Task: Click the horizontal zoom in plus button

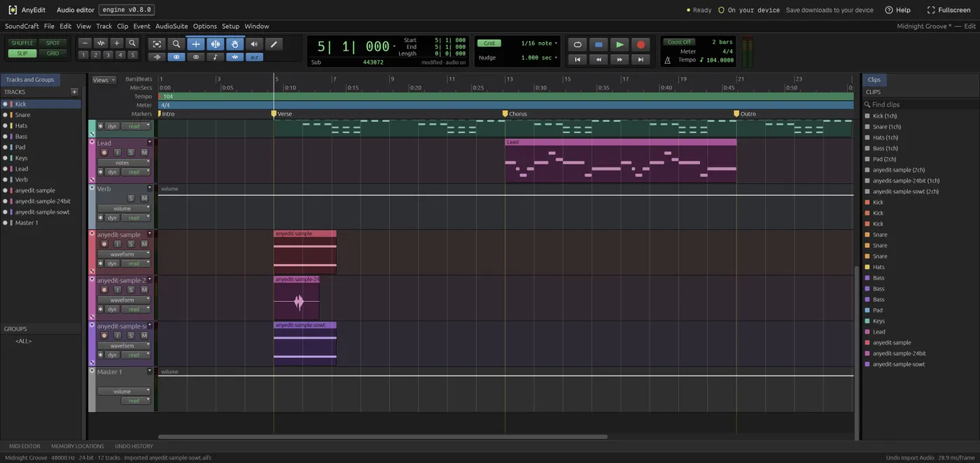Action: pos(117,43)
